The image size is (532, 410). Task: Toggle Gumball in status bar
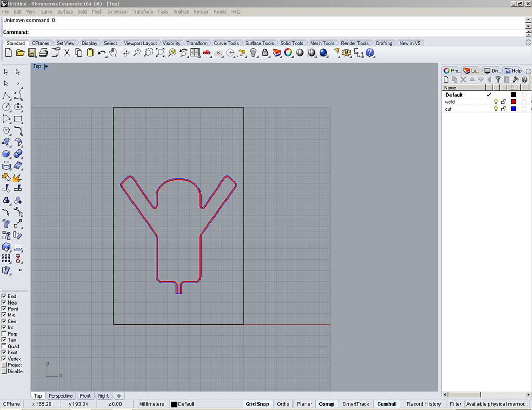[x=387, y=404]
